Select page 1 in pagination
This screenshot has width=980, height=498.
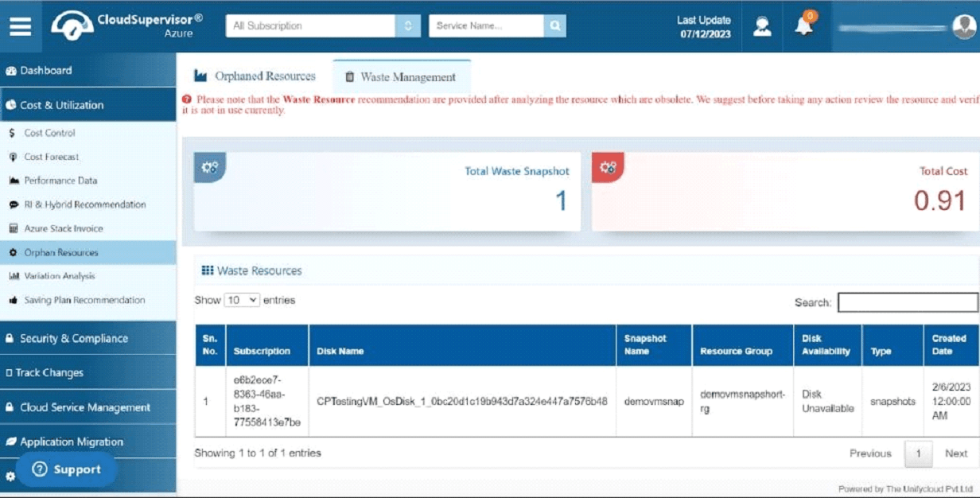click(918, 453)
